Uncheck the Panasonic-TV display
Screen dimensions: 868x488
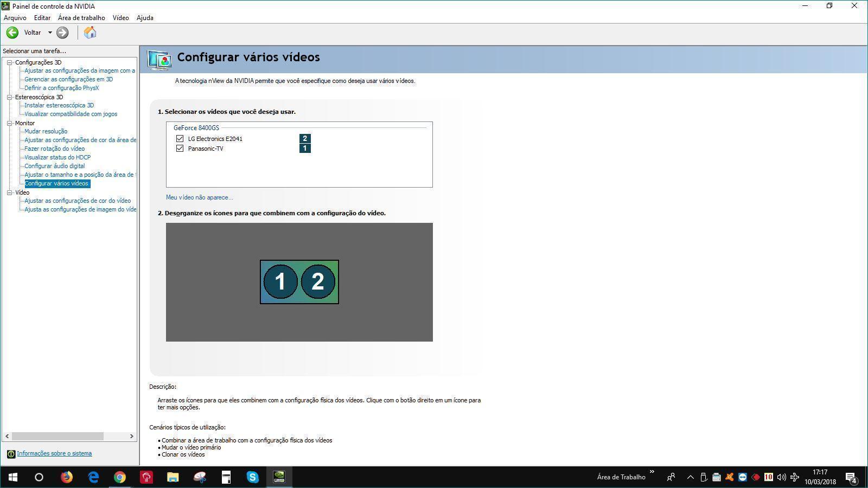point(180,149)
